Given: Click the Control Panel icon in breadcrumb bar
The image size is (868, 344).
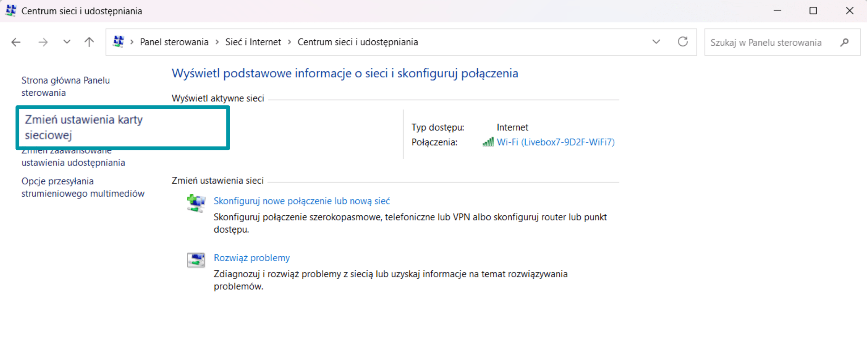Looking at the screenshot, I should [x=118, y=41].
